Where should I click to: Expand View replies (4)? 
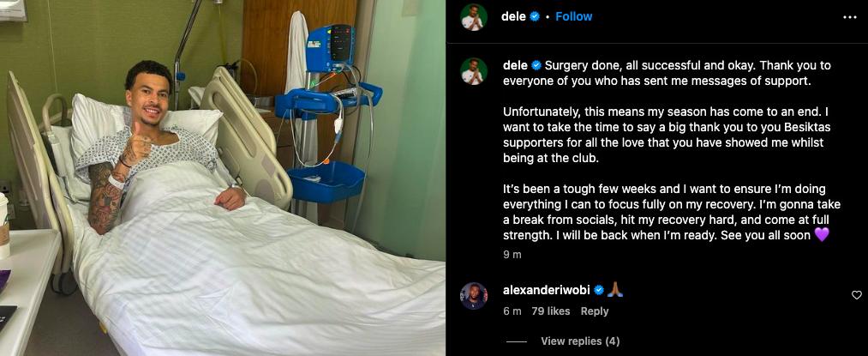[x=580, y=341]
